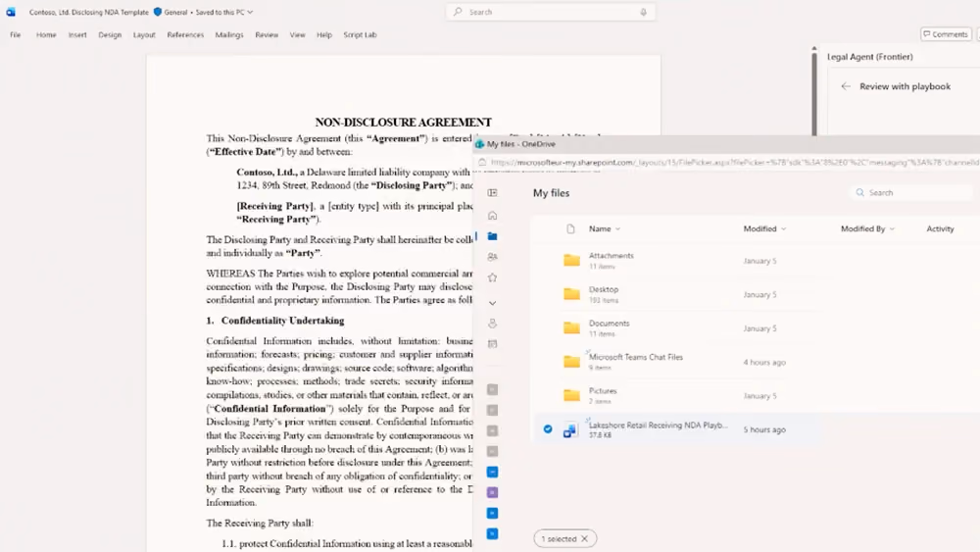This screenshot has height=552, width=980.
Task: Open the Meetings calendar icon in OneDrive sidebar
Action: [493, 344]
